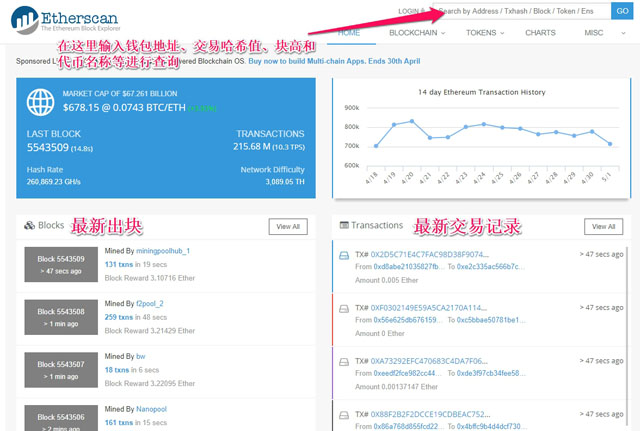Open To address 0xc5bbae50781be1
The image size is (640, 431).
[x=491, y=320]
